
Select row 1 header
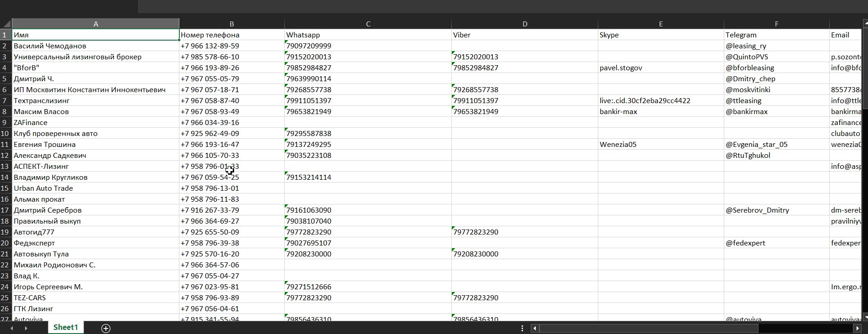click(x=6, y=35)
